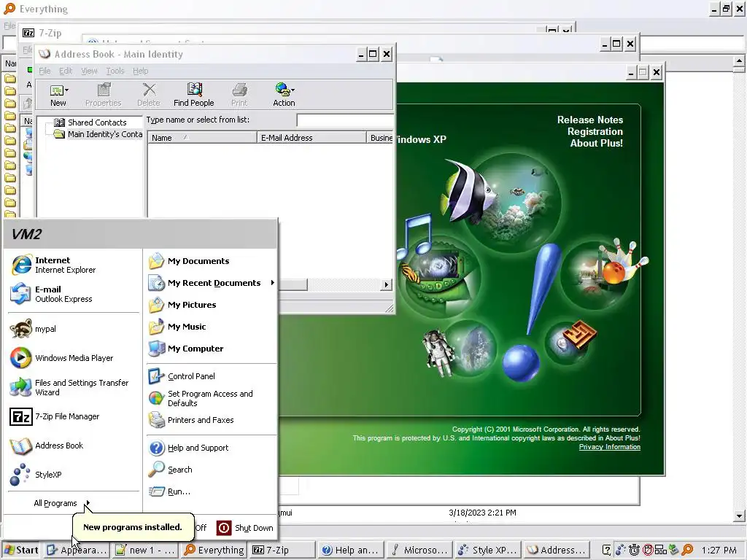
Task: Launch Outlook Express E-mail entry
Action: (x=74, y=294)
